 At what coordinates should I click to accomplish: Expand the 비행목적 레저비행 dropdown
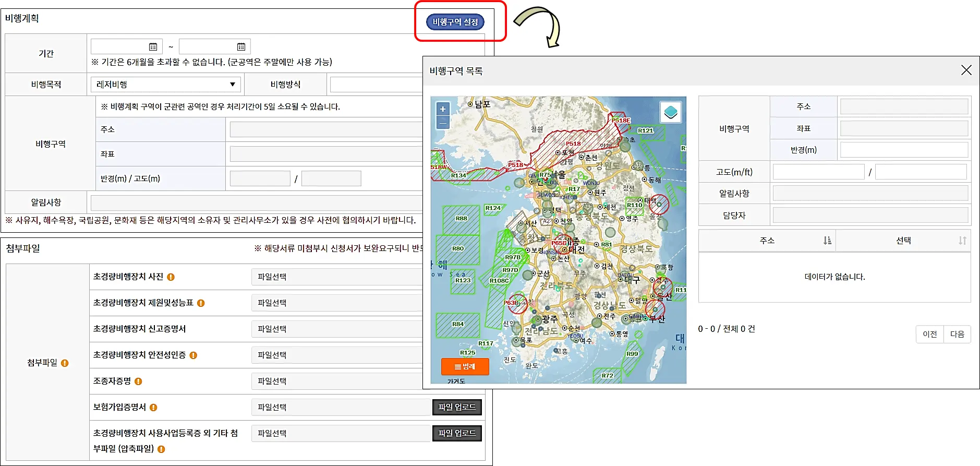(166, 85)
